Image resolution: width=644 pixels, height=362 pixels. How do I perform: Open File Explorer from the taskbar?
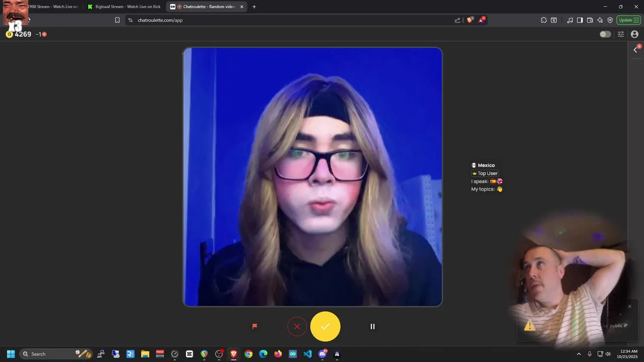pos(145,354)
